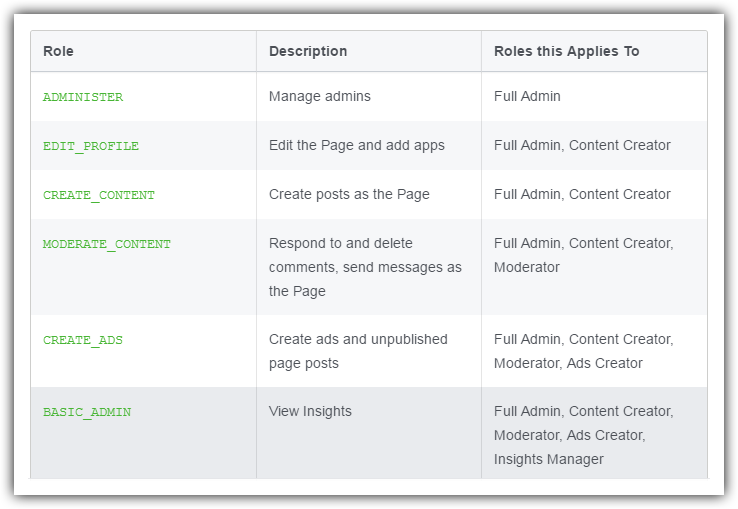
Task: Click the 'Full Admin' cell in ADMINISTER row
Action: tap(527, 97)
